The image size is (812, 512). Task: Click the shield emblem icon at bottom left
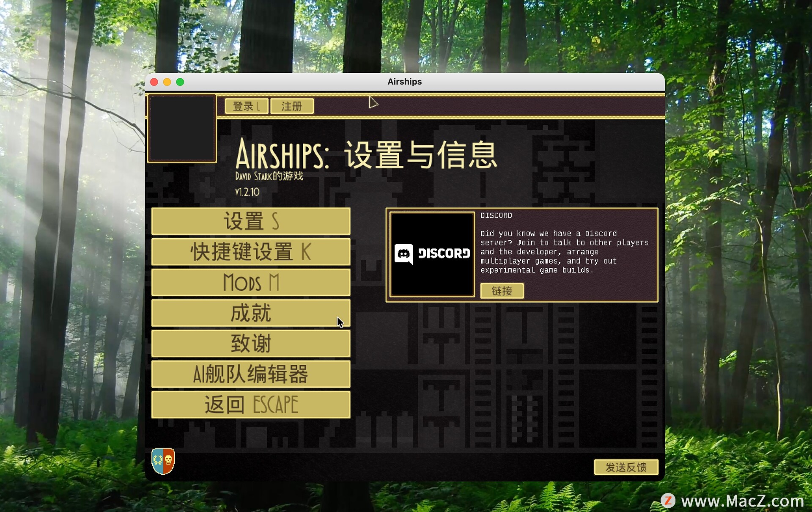[163, 461]
